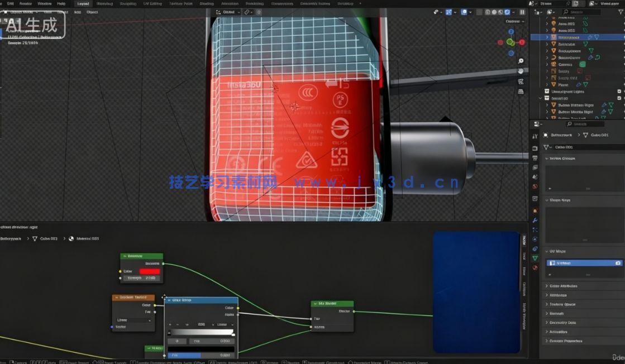
Task: Open the camera view icon in viewport sidebar
Action: pyautogui.click(x=521, y=81)
